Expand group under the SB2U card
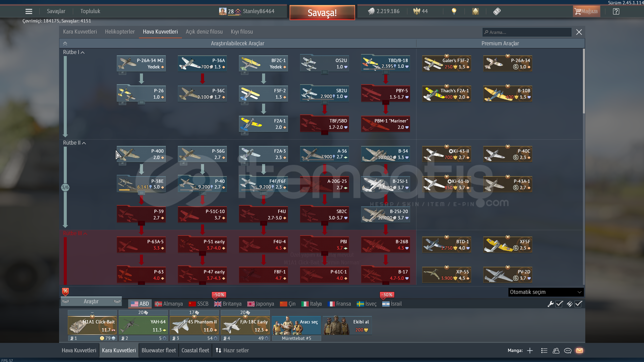 click(325, 102)
